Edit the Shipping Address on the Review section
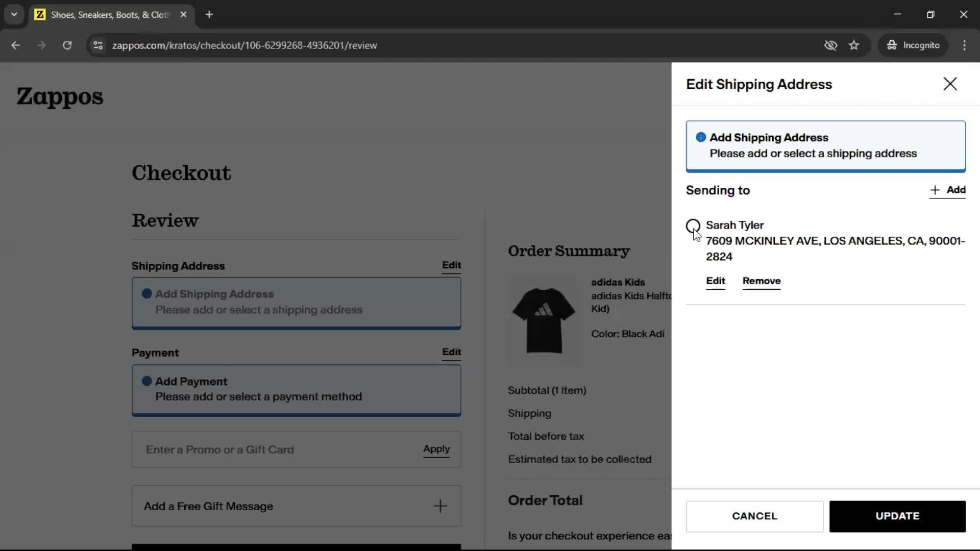The width and height of the screenshot is (980, 551). point(452,265)
